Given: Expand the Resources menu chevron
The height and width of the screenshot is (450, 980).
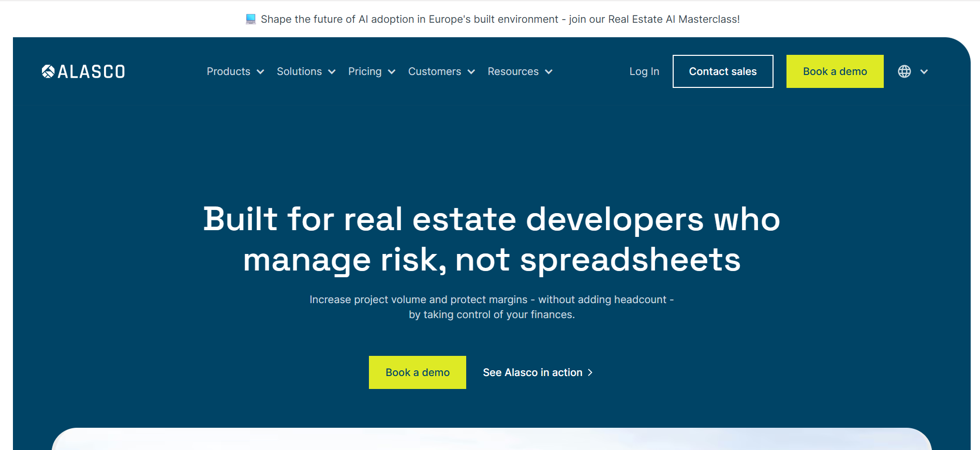Looking at the screenshot, I should 548,72.
